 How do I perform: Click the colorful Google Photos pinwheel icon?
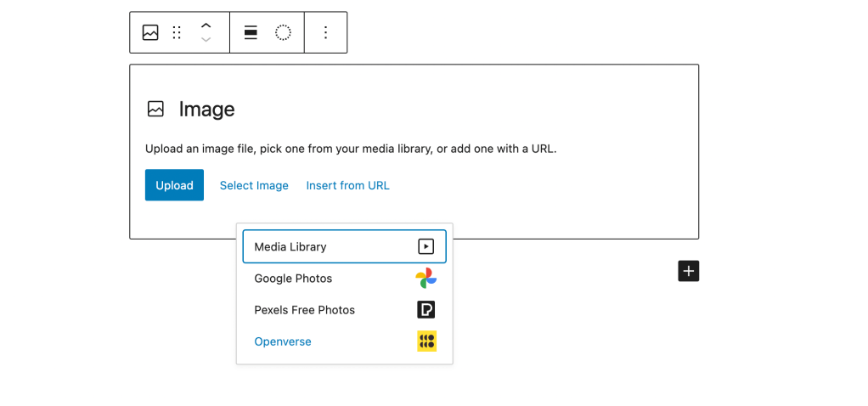click(426, 278)
